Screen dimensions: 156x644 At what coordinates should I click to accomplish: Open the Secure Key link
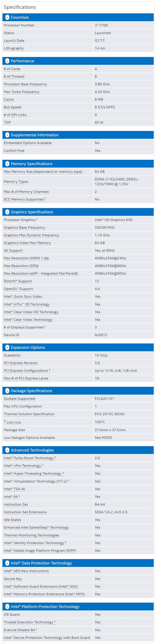[13, 579]
